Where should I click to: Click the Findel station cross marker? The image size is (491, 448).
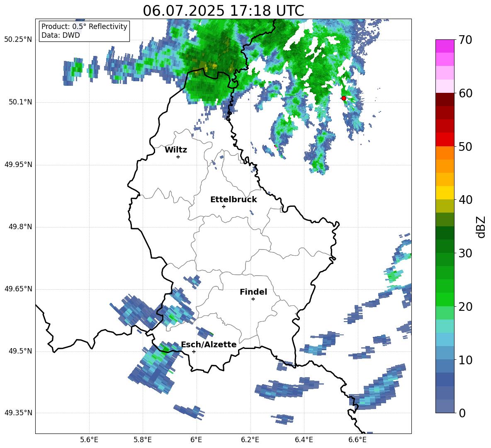[253, 299]
